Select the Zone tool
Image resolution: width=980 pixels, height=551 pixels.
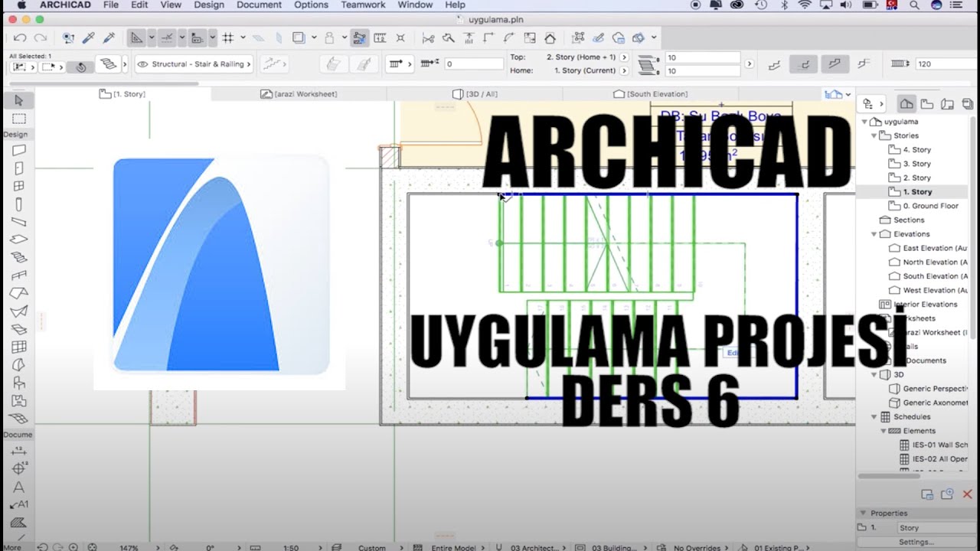19,400
